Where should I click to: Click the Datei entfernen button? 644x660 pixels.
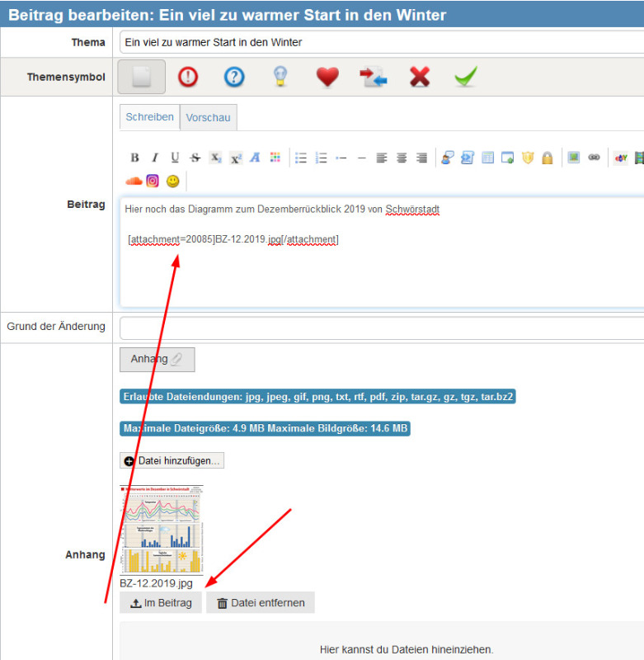click(261, 603)
